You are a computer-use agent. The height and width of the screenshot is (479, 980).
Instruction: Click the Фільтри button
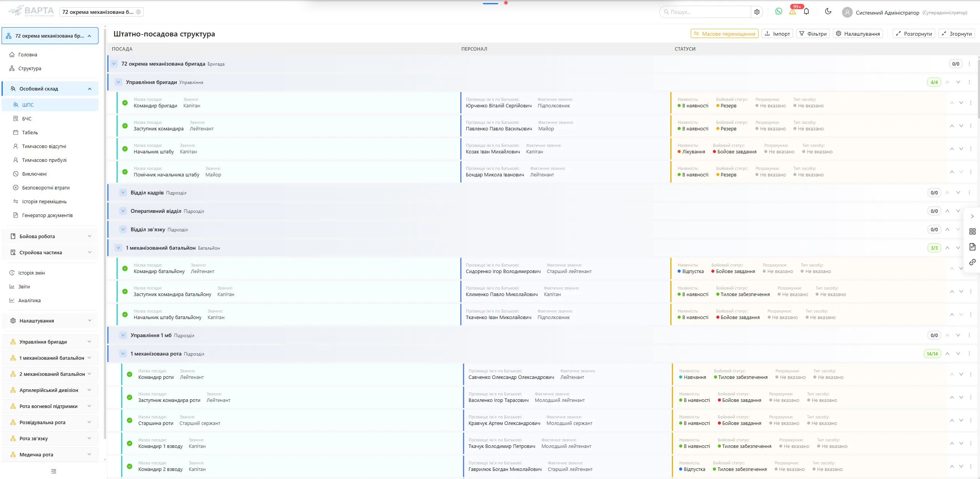pos(813,34)
